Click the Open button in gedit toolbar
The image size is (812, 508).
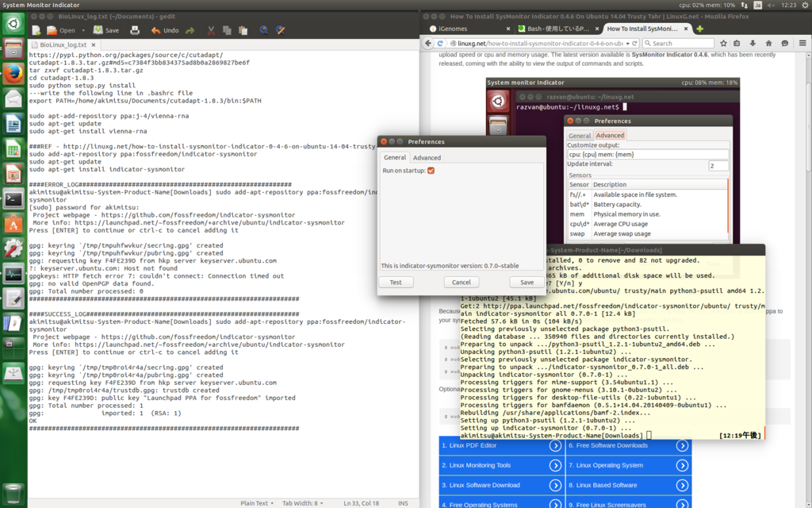[61, 31]
